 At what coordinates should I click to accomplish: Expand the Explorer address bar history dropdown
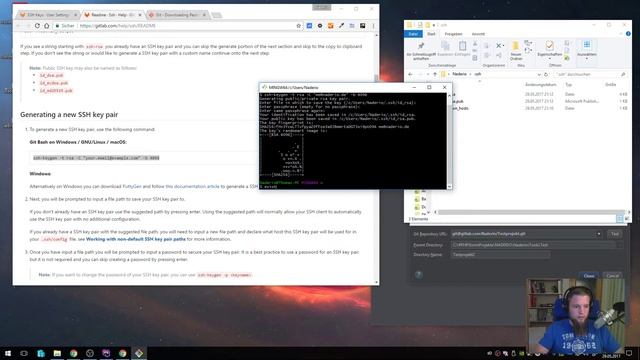point(539,74)
